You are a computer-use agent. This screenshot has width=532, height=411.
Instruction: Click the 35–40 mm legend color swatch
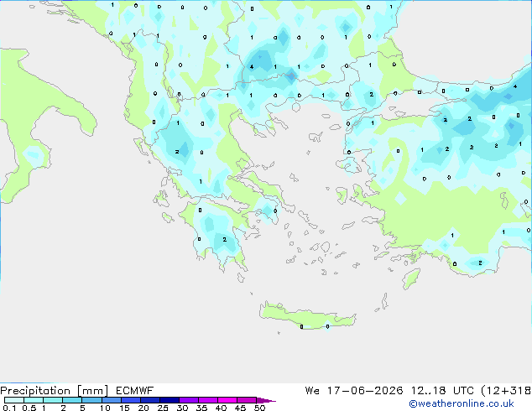tap(208, 400)
